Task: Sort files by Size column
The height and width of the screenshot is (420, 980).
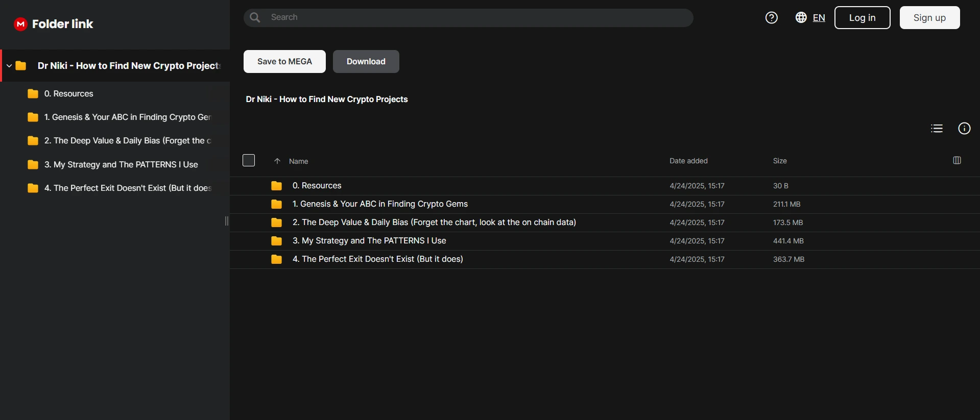Action: [x=780, y=161]
